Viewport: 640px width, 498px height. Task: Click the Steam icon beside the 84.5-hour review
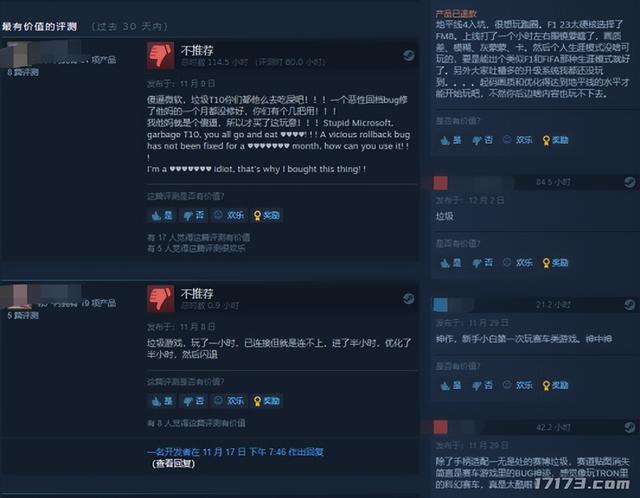629,182
